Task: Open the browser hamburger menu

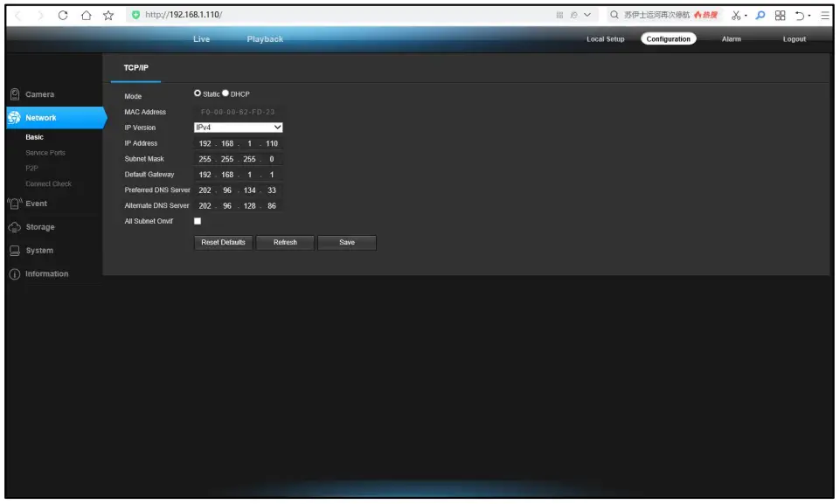Action: (825, 16)
